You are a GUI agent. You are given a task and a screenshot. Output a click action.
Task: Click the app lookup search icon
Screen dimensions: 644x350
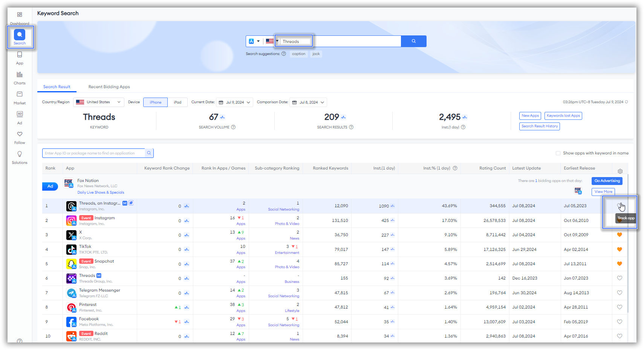tap(149, 153)
